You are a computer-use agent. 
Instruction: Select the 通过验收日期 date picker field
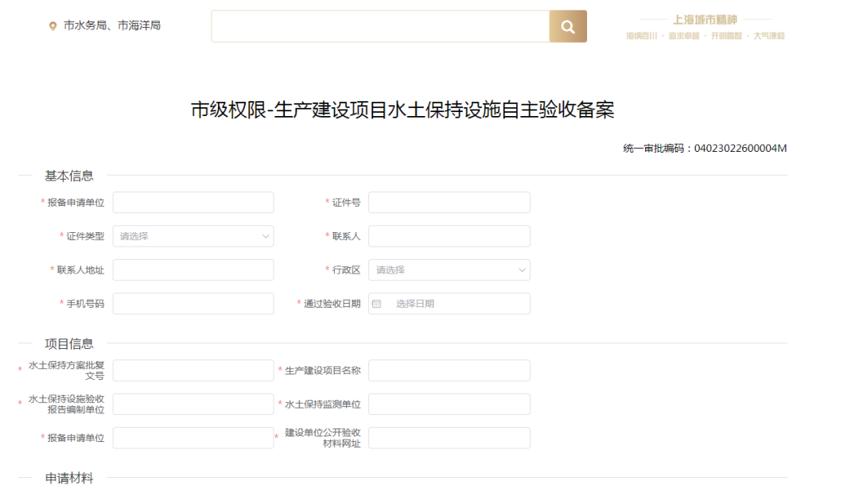click(x=449, y=304)
